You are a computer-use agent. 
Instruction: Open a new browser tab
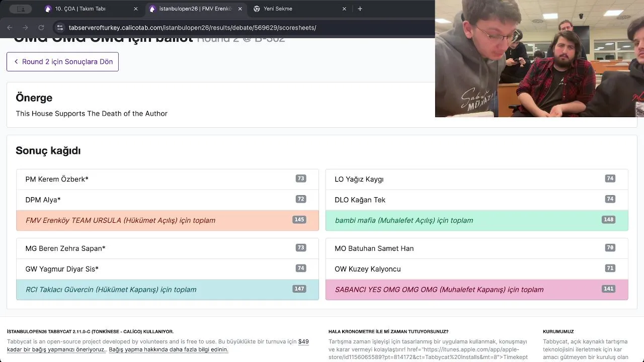pos(360,9)
